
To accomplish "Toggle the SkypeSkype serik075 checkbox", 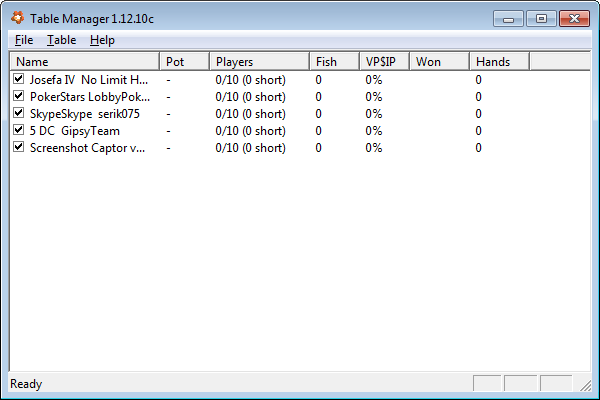I will (x=18, y=113).
